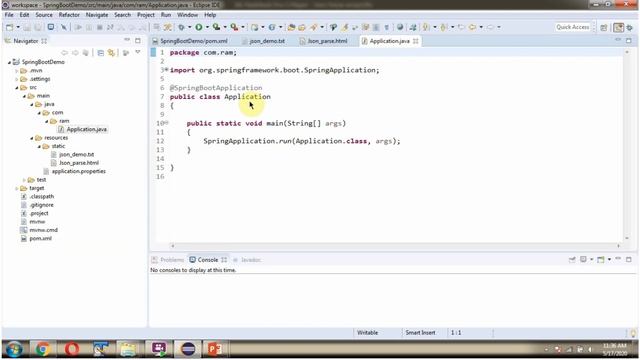Open the Run button dropdown arrow
This screenshot has height=360, width=640.
click(207, 27)
